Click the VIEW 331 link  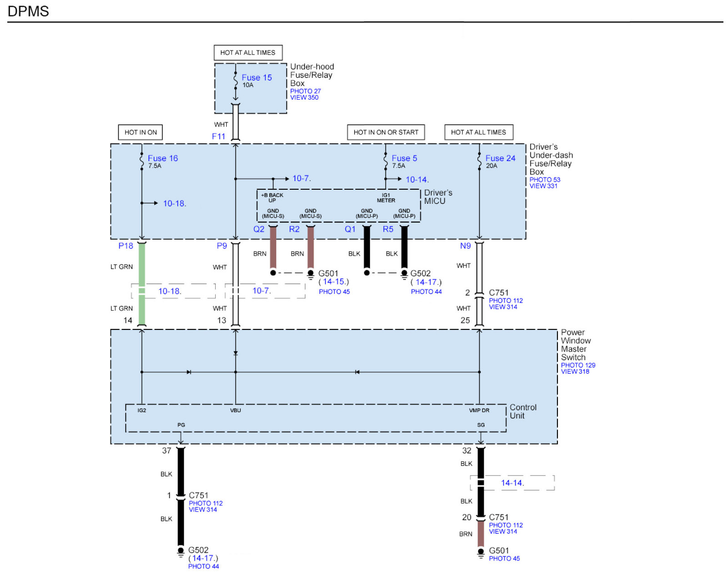543,186
